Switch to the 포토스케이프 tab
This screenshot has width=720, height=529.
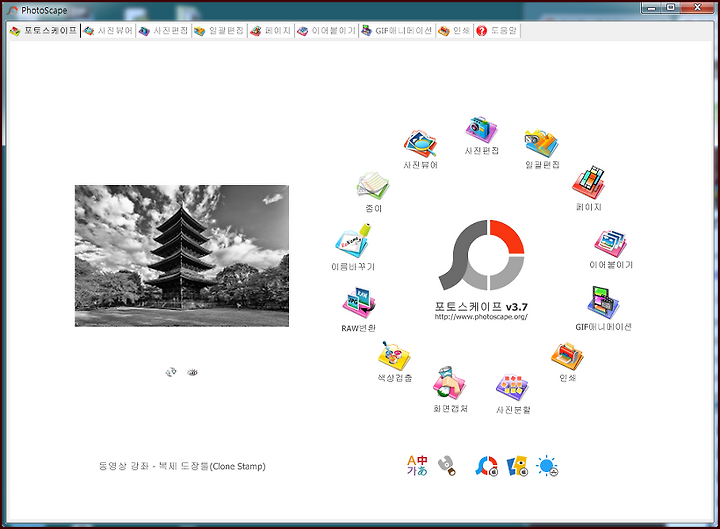tap(44, 31)
